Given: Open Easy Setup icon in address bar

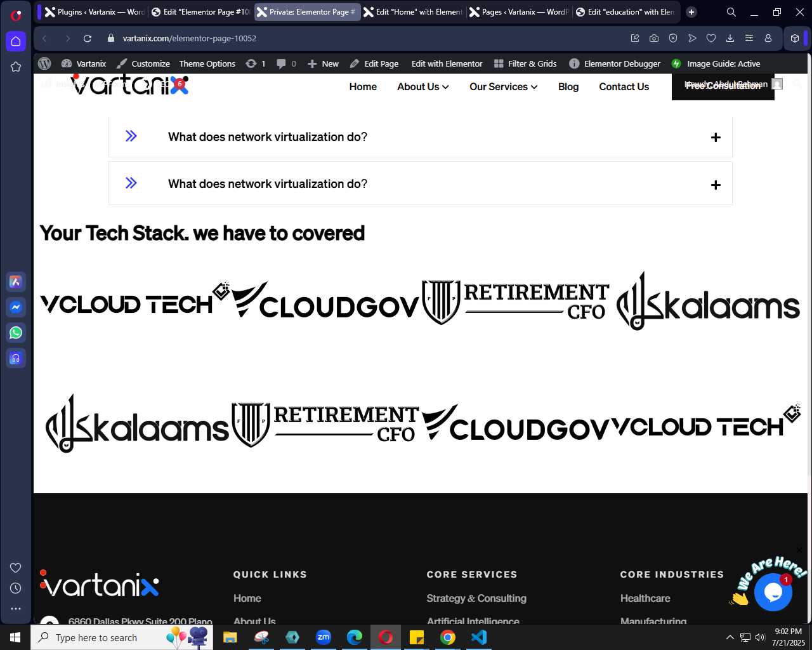Looking at the screenshot, I should 749,38.
